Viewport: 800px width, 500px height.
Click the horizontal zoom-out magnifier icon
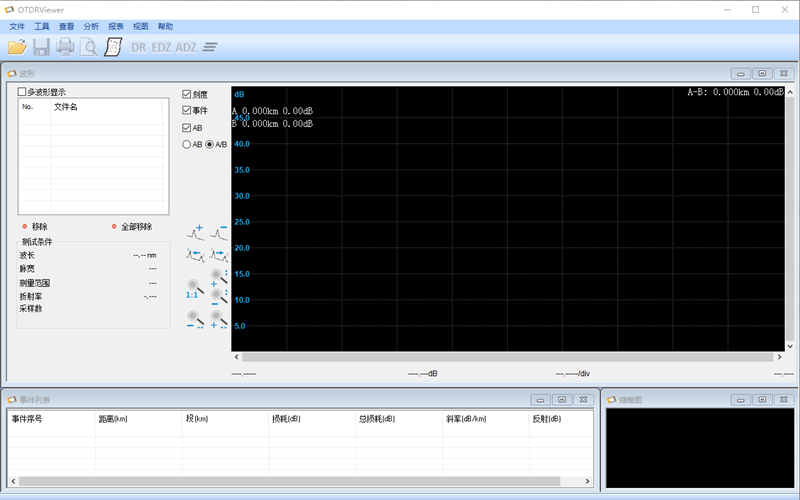pos(195,319)
